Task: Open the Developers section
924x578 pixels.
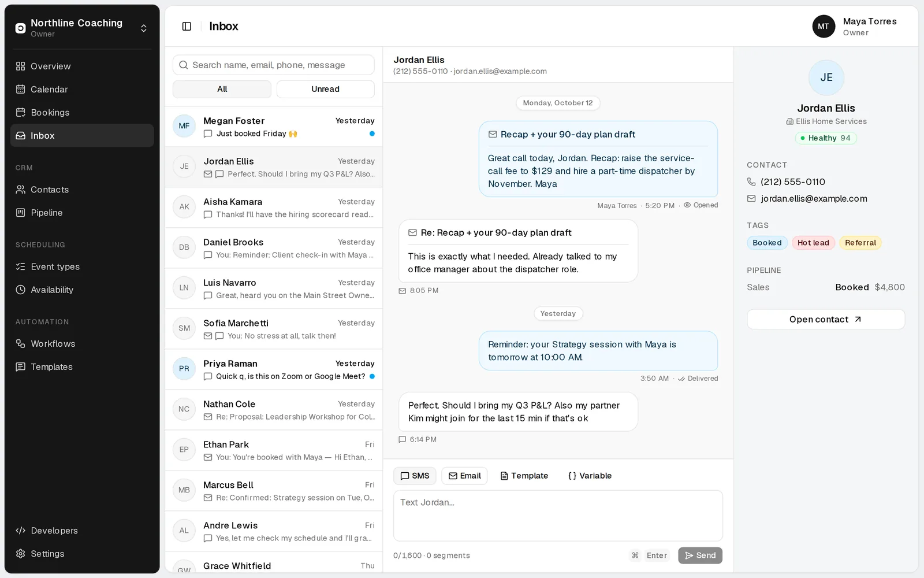Action: point(82,531)
